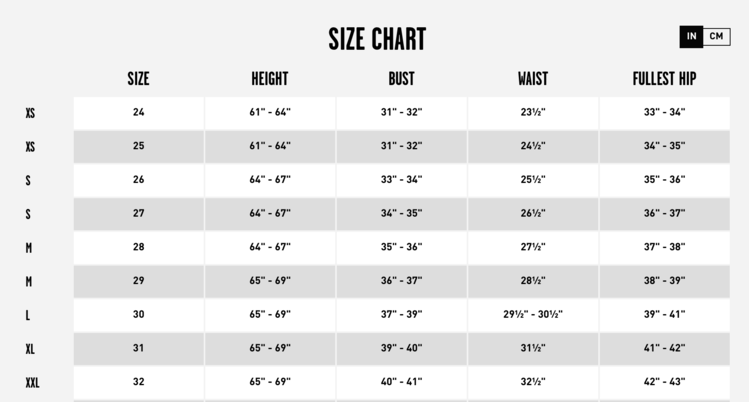749x402 pixels.
Task: Select the L row label
Action: 28,315
